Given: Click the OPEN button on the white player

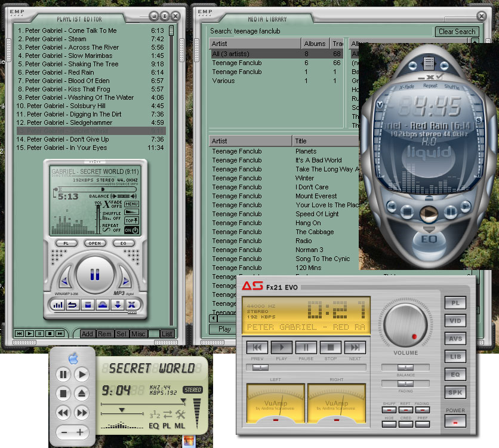Looking at the screenshot, I should pos(94,243).
